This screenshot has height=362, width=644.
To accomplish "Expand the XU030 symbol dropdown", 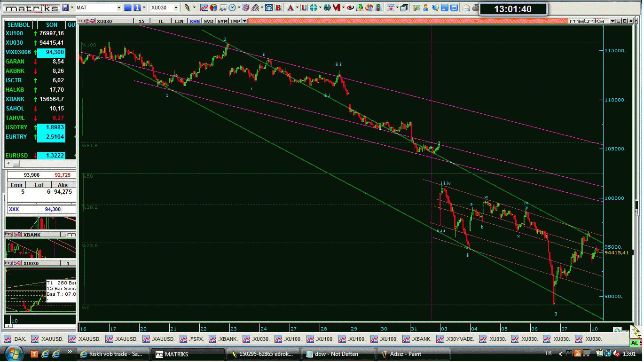I will coord(176,8).
